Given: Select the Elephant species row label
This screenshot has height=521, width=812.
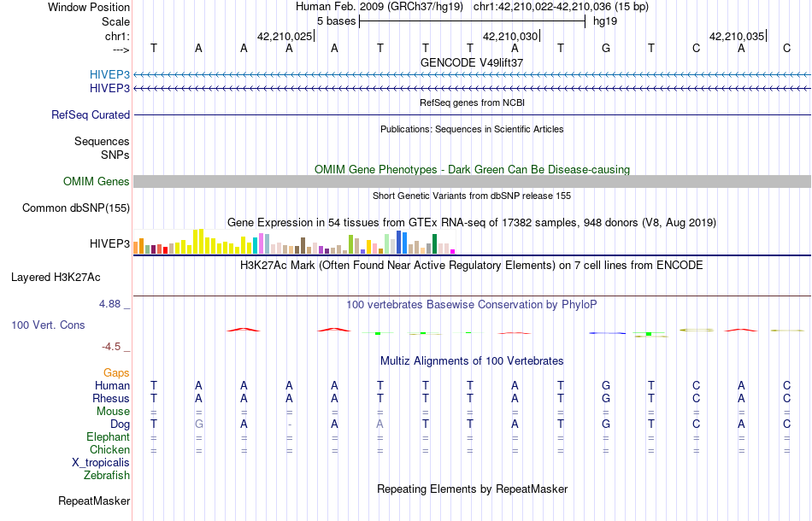Looking at the screenshot, I should tap(108, 437).
